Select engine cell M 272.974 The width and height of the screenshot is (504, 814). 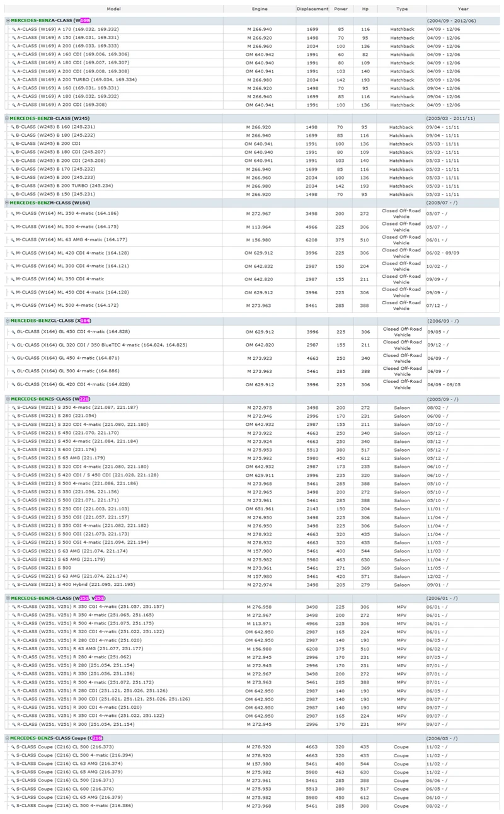point(260,584)
